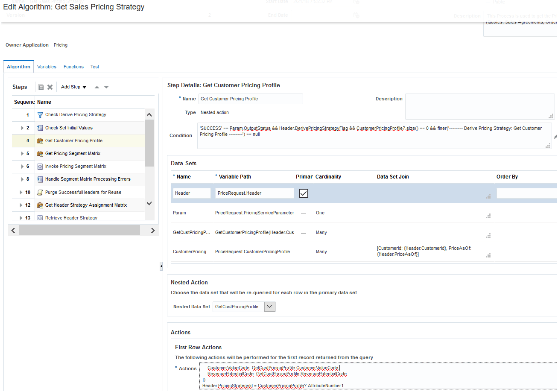The height and width of the screenshot is (392, 558).
Task: Move step down with the down arrow icon
Action: (106, 87)
